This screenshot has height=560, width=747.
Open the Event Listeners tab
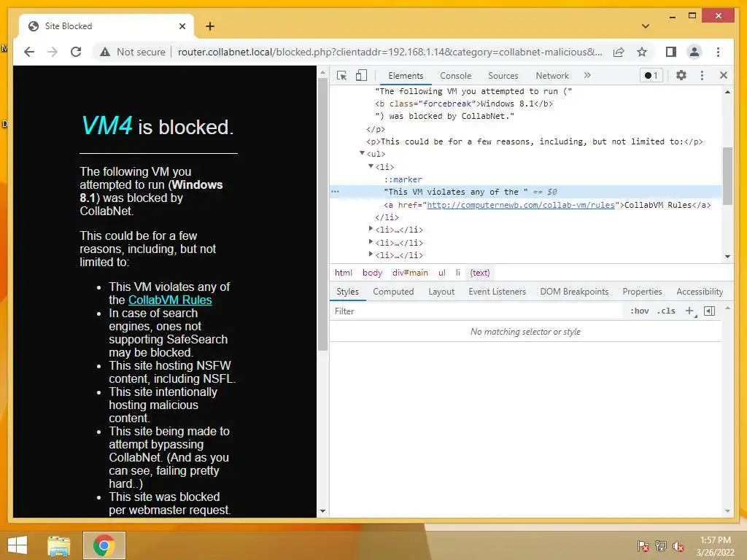pos(497,292)
